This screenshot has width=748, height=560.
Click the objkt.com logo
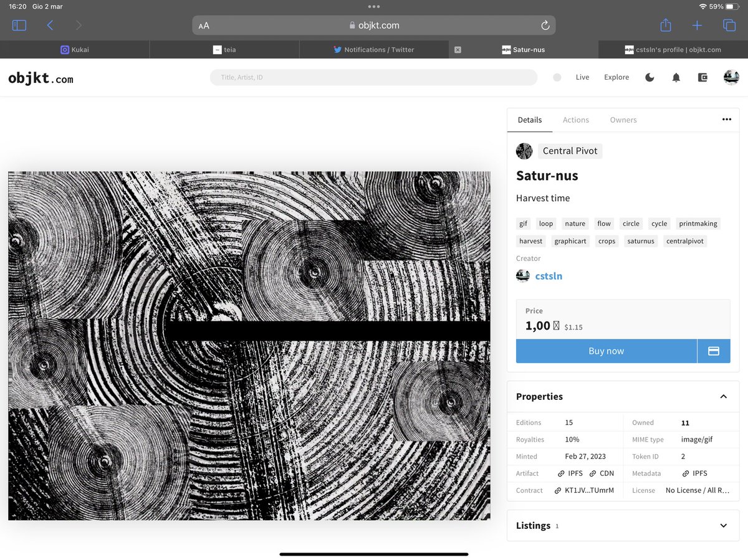pos(41,78)
